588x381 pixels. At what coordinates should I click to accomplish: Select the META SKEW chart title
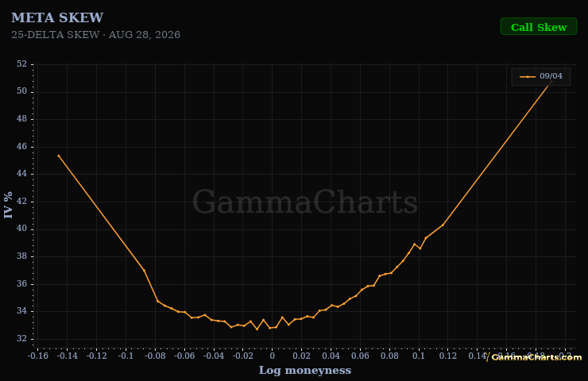(57, 17)
